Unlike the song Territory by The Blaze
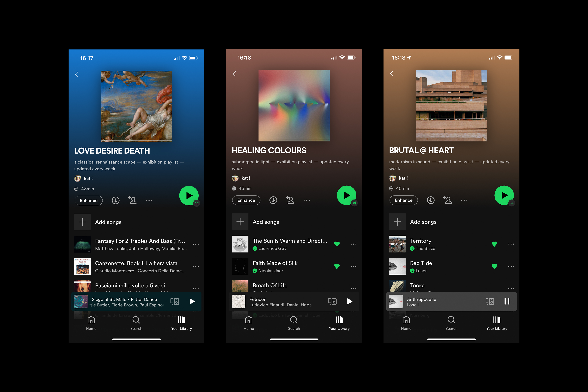The width and height of the screenshot is (588, 392). pyautogui.click(x=494, y=244)
